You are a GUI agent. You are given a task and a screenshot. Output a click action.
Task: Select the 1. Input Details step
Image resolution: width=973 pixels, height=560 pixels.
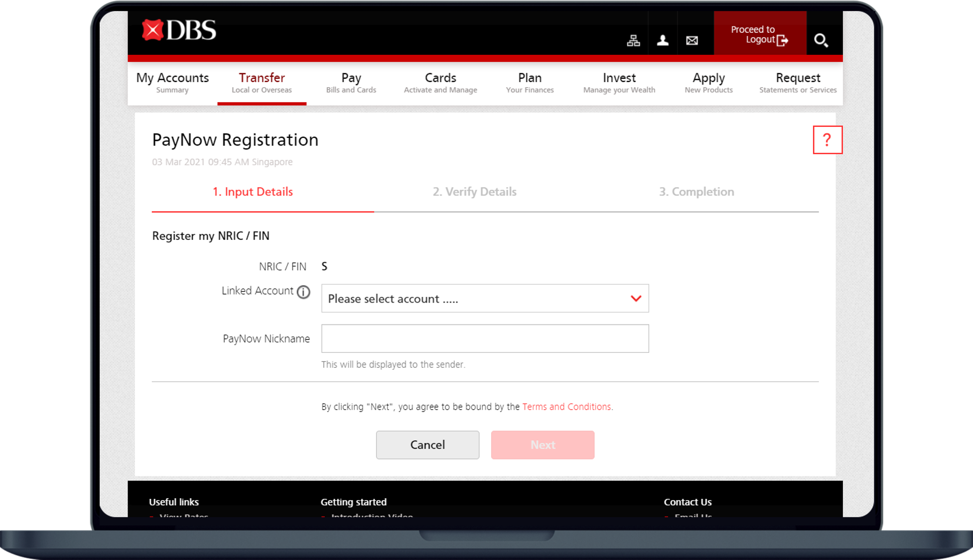click(x=253, y=192)
